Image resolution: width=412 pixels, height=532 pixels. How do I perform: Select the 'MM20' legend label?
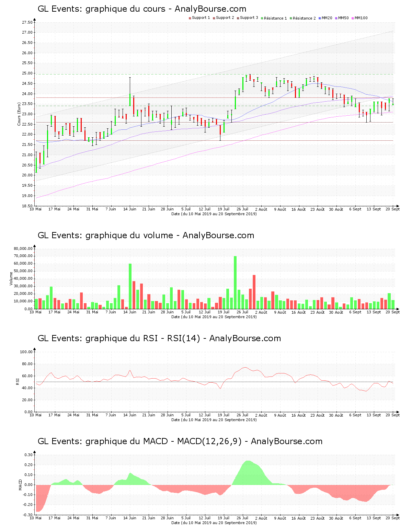pos(327,18)
